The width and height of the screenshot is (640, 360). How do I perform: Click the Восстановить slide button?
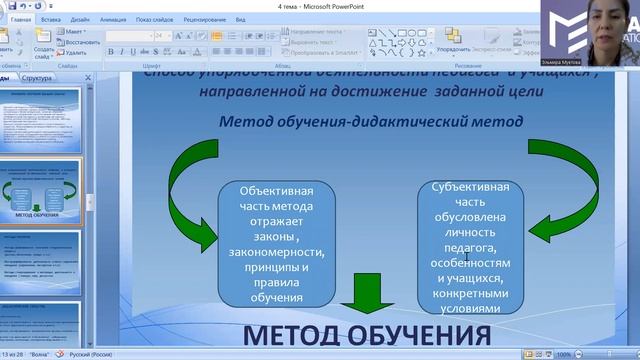point(78,42)
